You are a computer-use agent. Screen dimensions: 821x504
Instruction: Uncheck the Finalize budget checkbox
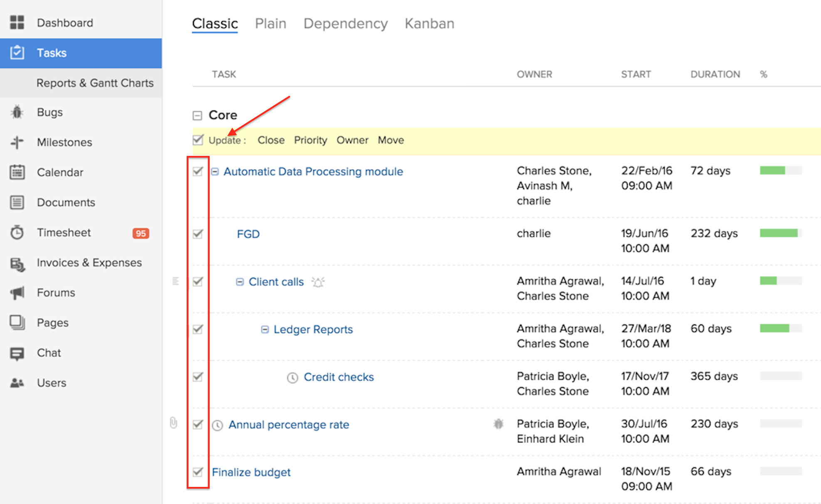pos(198,472)
